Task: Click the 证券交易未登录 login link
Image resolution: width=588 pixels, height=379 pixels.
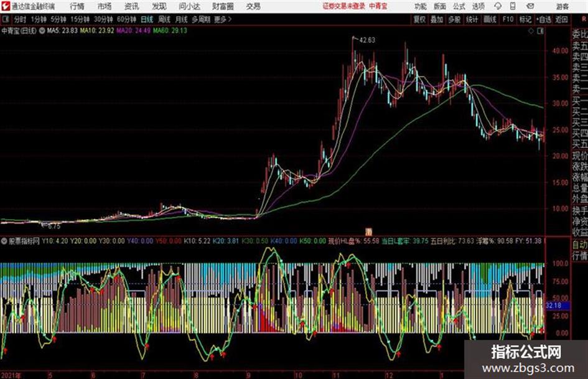Action: pyautogui.click(x=344, y=6)
